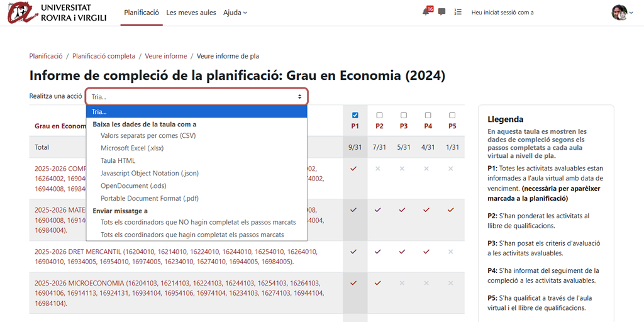Choose Portable Document Format (.pdf) option
This screenshot has height=322, width=644.
coord(150,199)
